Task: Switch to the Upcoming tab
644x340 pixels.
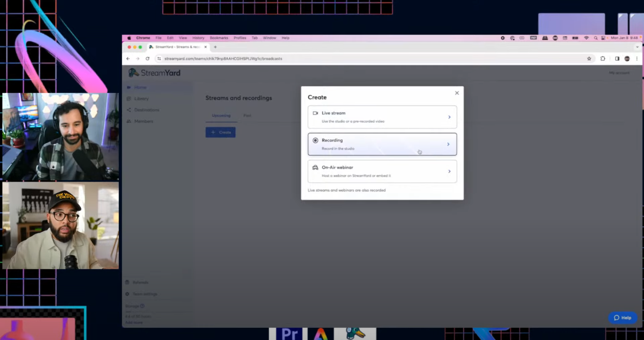Action: (221, 116)
